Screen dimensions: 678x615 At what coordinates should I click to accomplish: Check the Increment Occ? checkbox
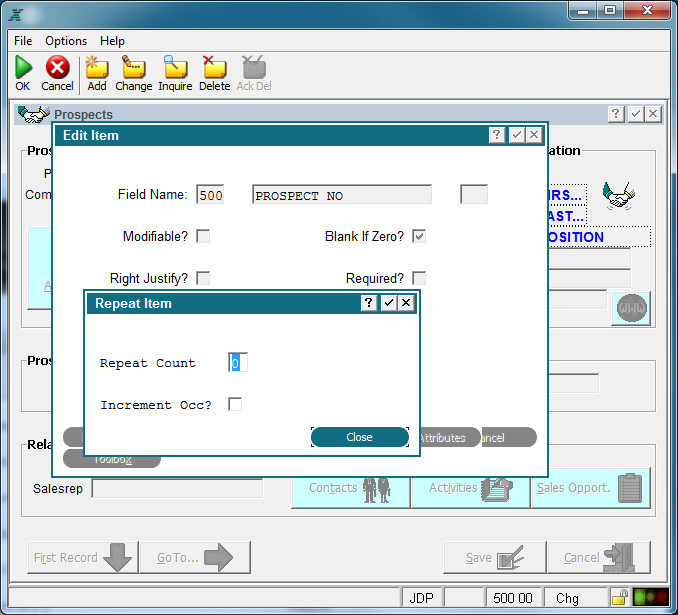[x=235, y=404]
